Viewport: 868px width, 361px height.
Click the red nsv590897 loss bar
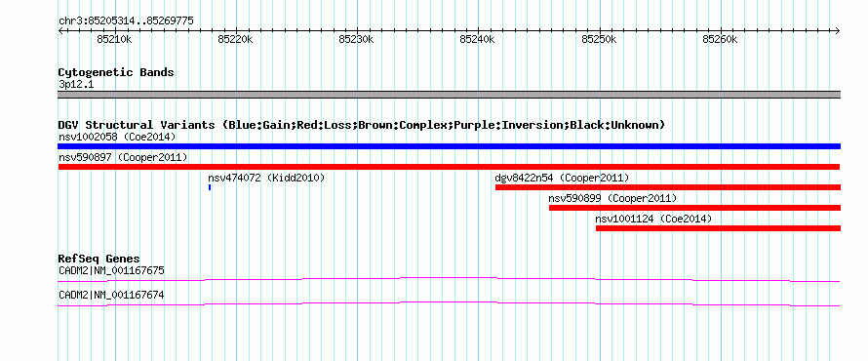(x=449, y=167)
